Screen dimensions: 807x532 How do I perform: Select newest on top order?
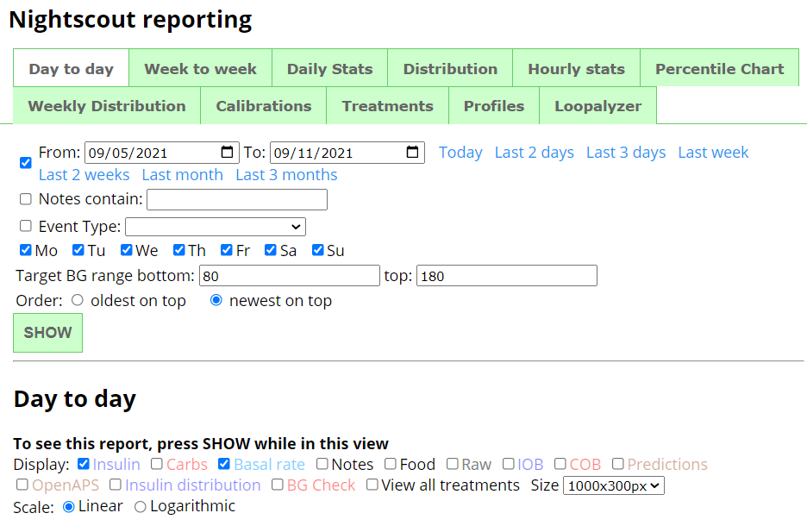(216, 300)
